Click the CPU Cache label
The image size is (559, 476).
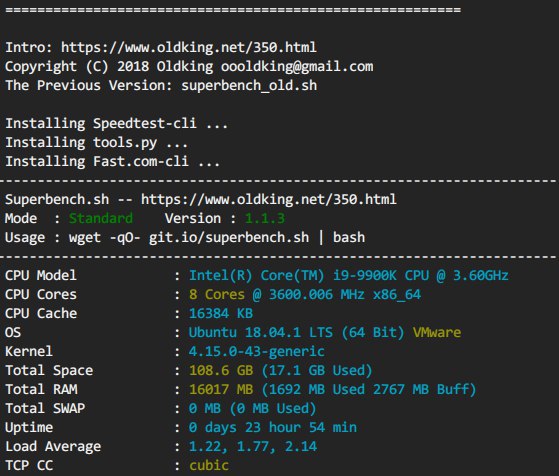(41, 313)
